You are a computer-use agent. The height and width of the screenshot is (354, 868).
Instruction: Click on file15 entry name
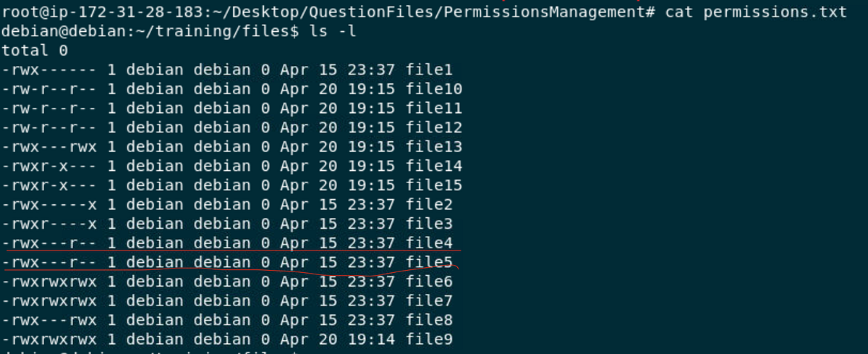433,185
